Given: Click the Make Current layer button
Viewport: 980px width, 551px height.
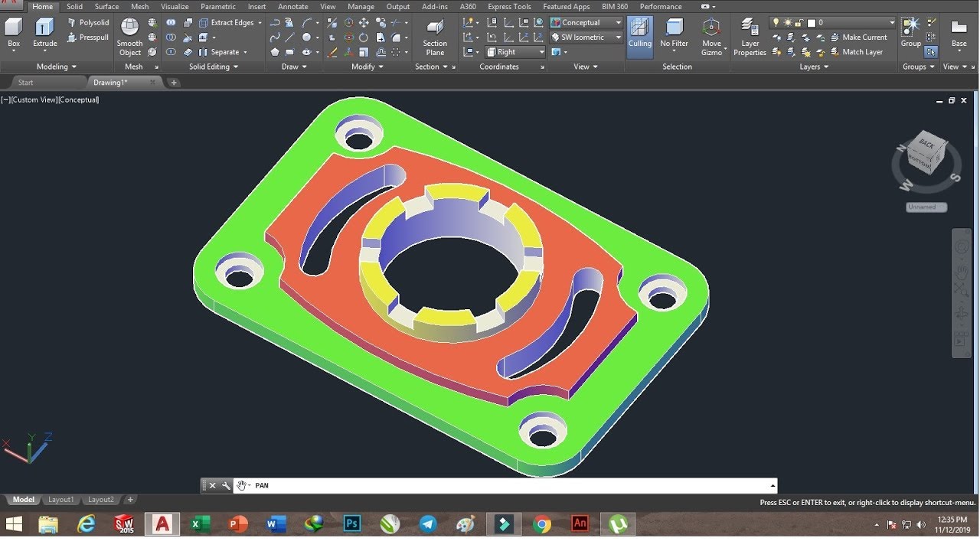Looking at the screenshot, I should click(858, 37).
